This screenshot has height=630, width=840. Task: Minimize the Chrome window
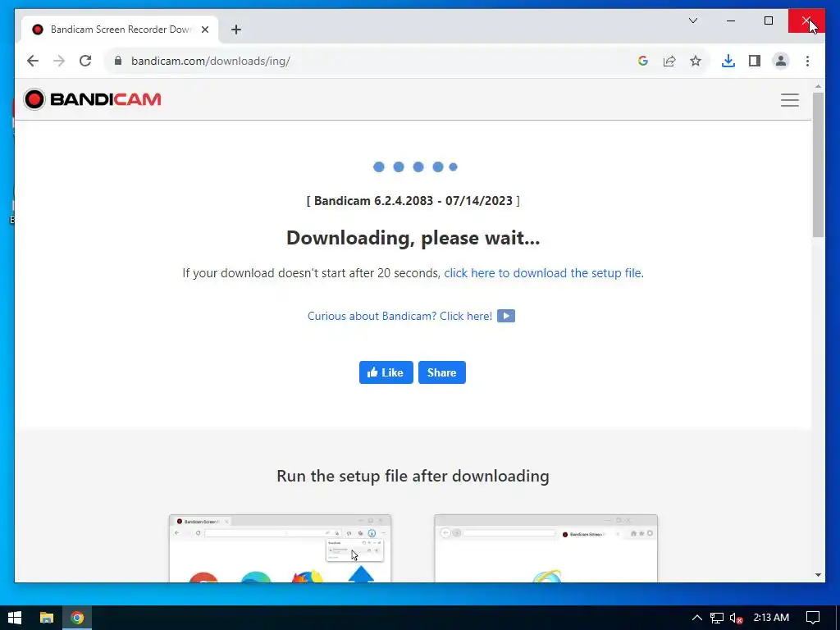click(x=731, y=21)
